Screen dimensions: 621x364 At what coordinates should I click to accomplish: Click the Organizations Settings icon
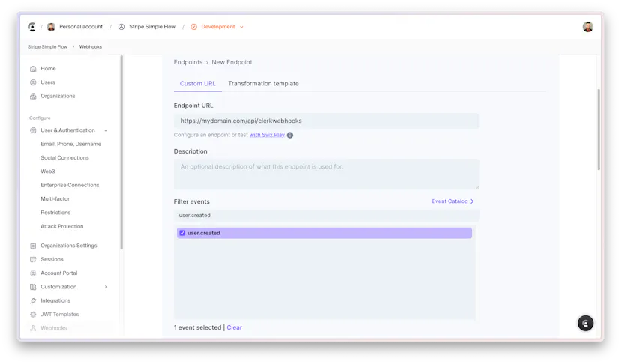(x=33, y=246)
